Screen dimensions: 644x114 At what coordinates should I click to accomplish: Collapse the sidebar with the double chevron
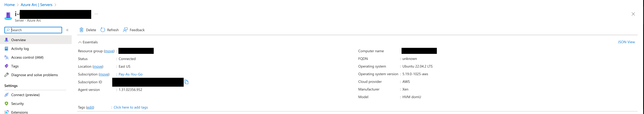(x=67, y=30)
